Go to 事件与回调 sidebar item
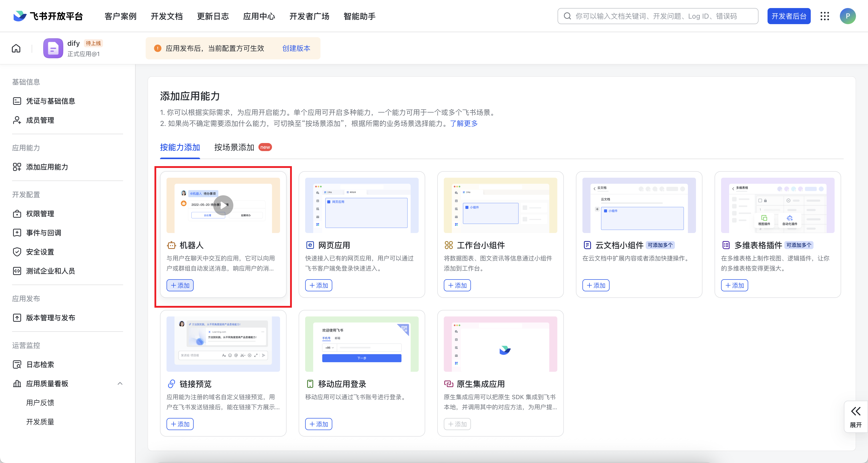This screenshot has height=463, width=868. (x=43, y=233)
